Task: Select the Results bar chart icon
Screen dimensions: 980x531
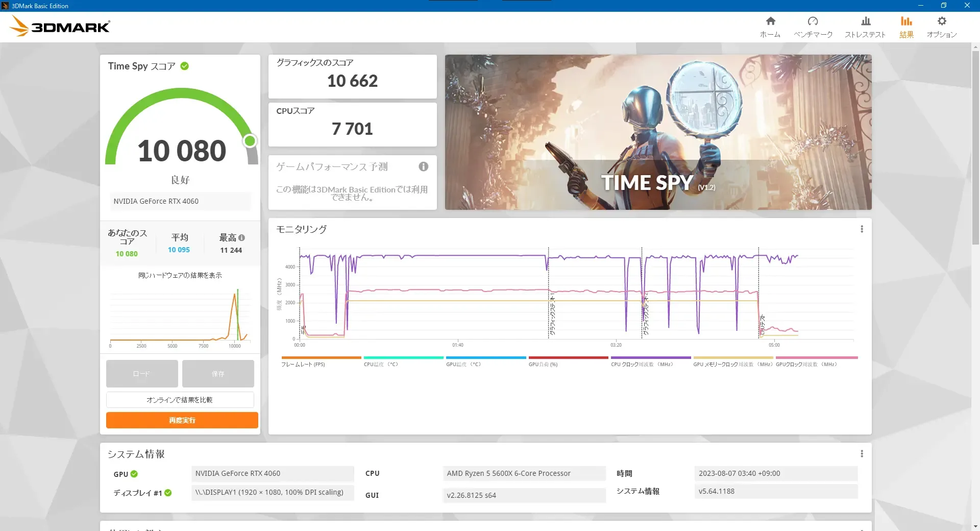Action: coord(906,21)
